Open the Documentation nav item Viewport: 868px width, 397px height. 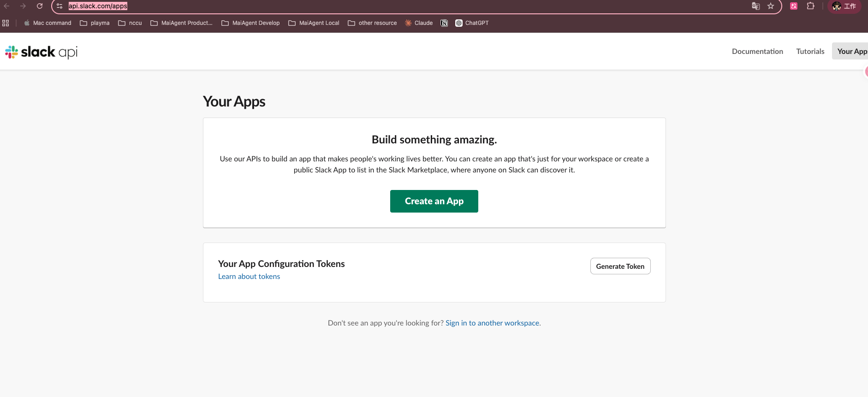pos(757,51)
